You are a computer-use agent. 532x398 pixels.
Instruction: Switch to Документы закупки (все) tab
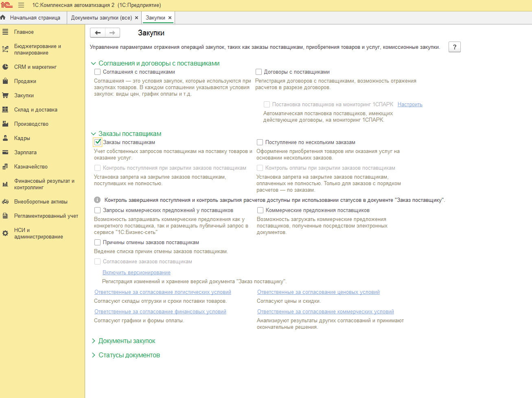[x=101, y=18]
